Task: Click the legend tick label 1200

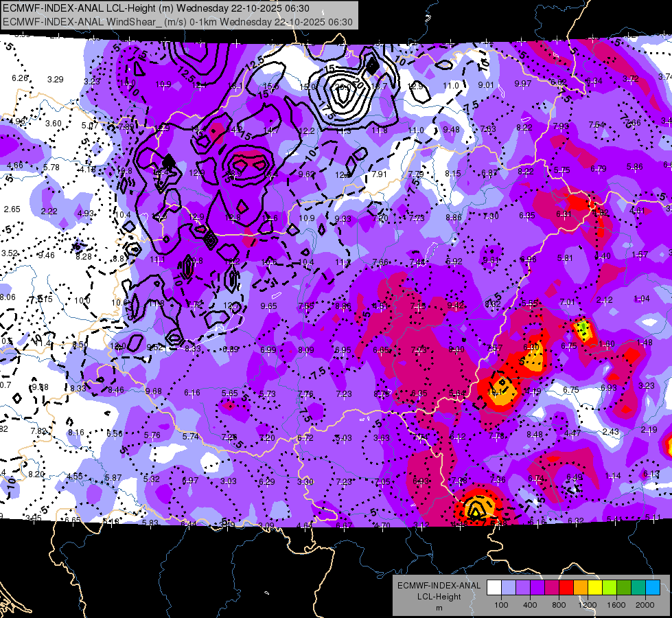Action: [x=587, y=605]
